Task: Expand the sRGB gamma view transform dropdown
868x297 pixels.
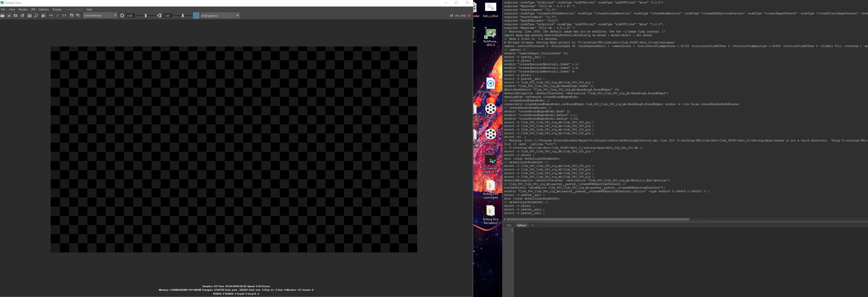Action: 237,15
